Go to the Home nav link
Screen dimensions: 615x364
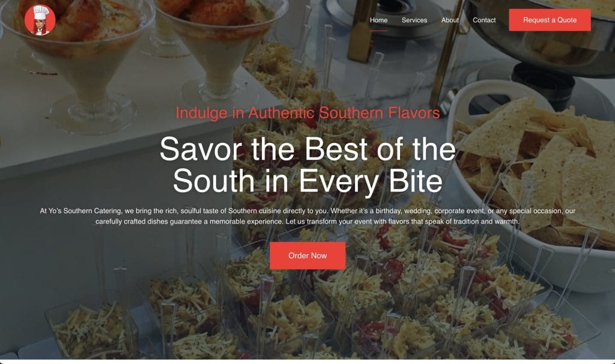pyautogui.click(x=378, y=20)
